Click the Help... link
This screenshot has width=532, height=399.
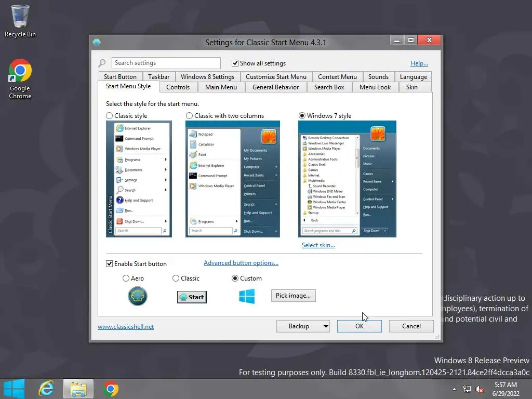[419, 63]
